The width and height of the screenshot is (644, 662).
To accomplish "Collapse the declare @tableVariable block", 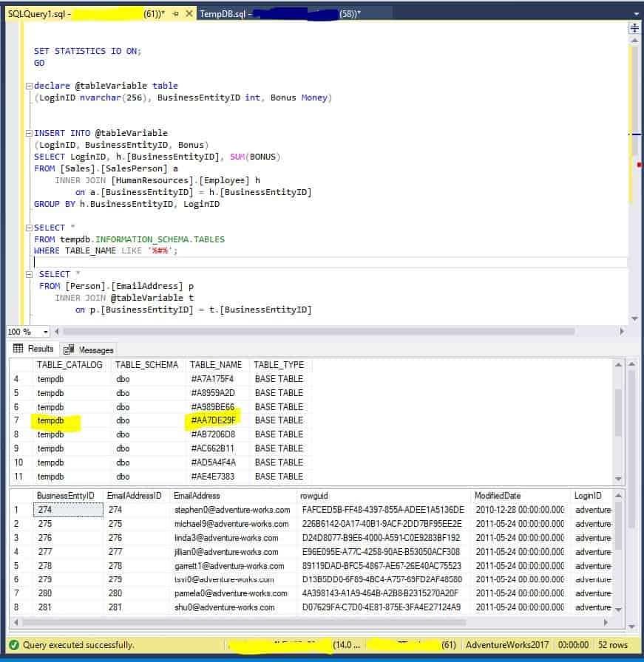I will (29, 86).
